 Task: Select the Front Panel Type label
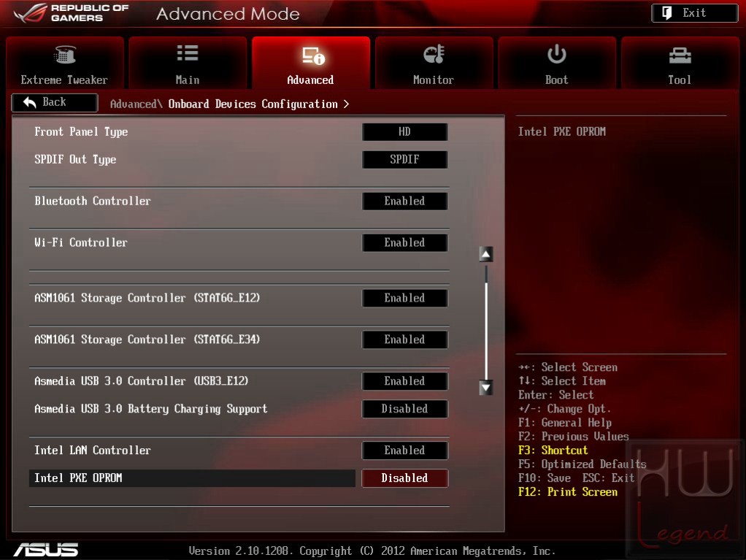point(81,132)
